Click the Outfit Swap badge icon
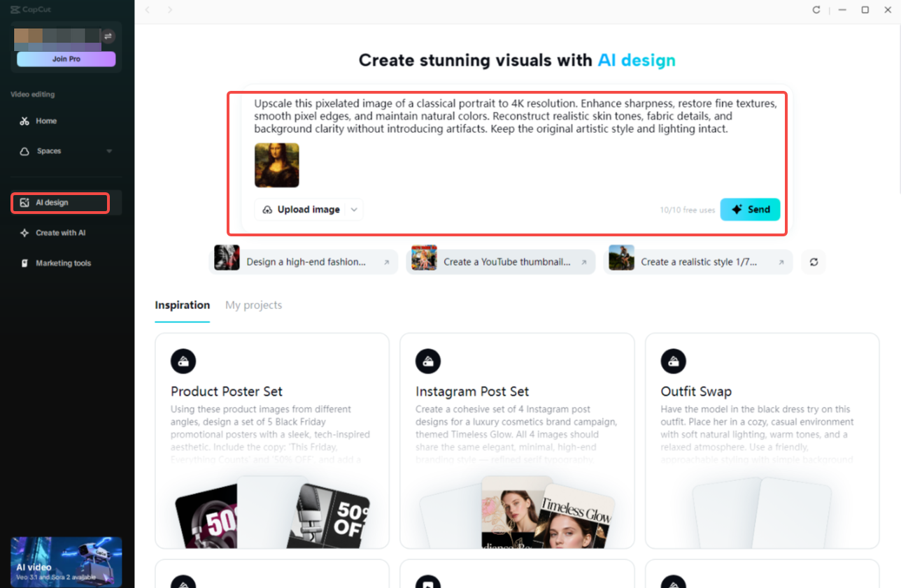Viewport: 901px width, 588px height. click(674, 361)
